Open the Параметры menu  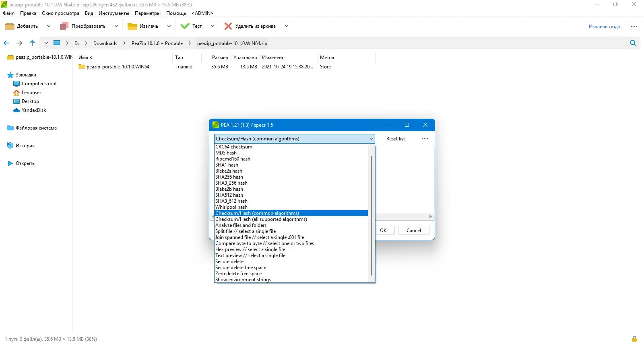(x=148, y=13)
